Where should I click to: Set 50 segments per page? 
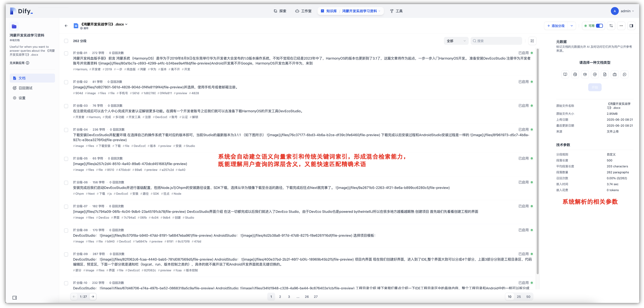tap(528, 297)
